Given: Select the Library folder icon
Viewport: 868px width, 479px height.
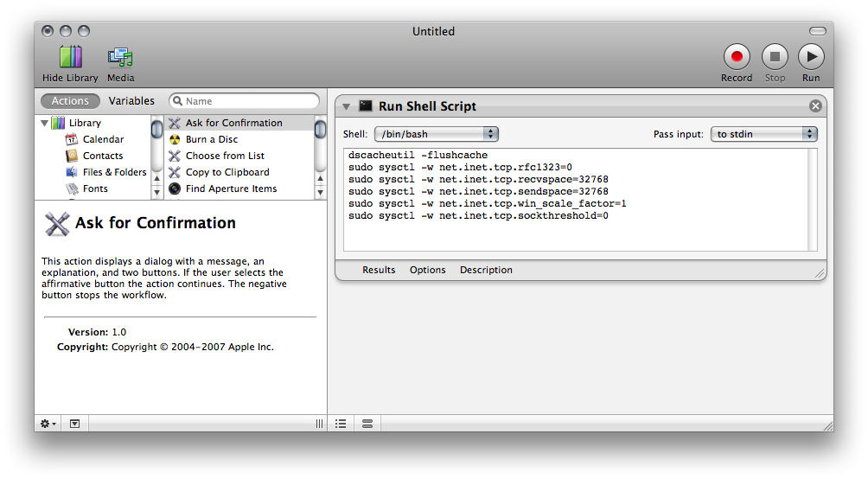Looking at the screenshot, I should [58, 123].
